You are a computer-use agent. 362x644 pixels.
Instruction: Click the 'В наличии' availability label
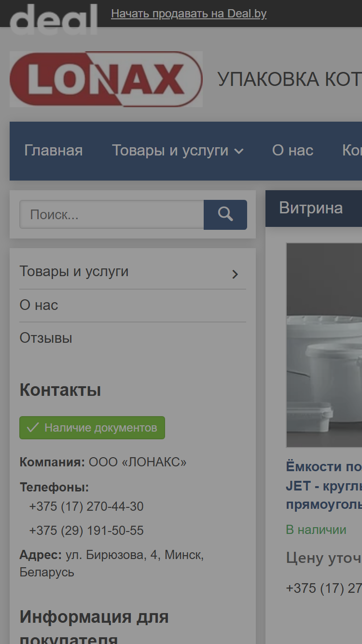tap(316, 530)
